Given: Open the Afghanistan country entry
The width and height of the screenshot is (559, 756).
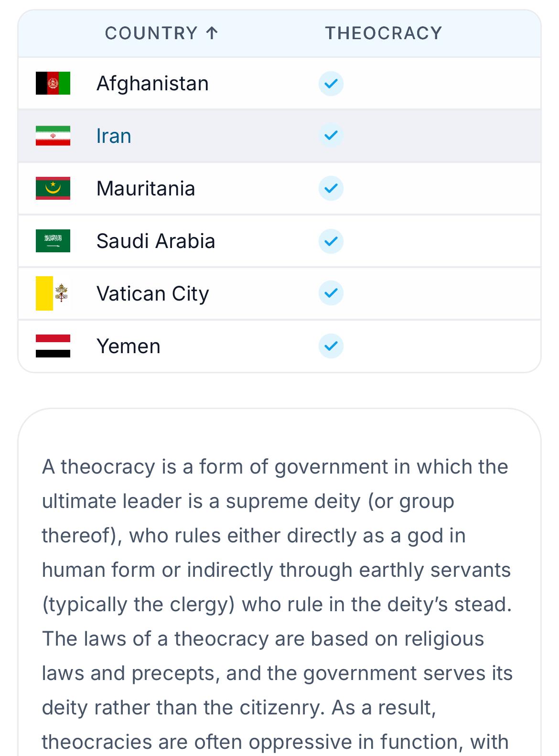Looking at the screenshot, I should click(152, 84).
